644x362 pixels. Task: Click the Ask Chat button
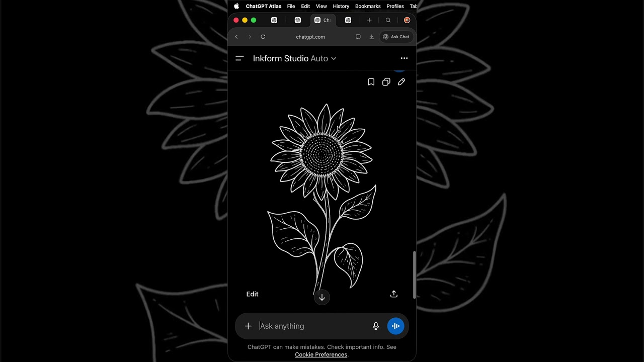point(396,37)
